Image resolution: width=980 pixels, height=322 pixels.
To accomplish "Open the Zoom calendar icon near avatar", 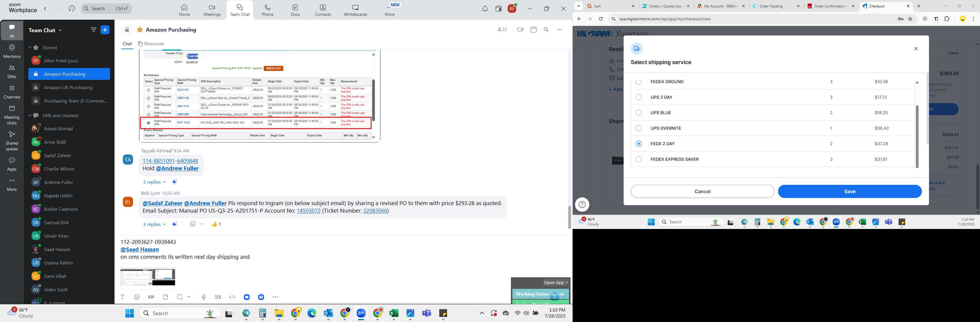I will point(498,9).
